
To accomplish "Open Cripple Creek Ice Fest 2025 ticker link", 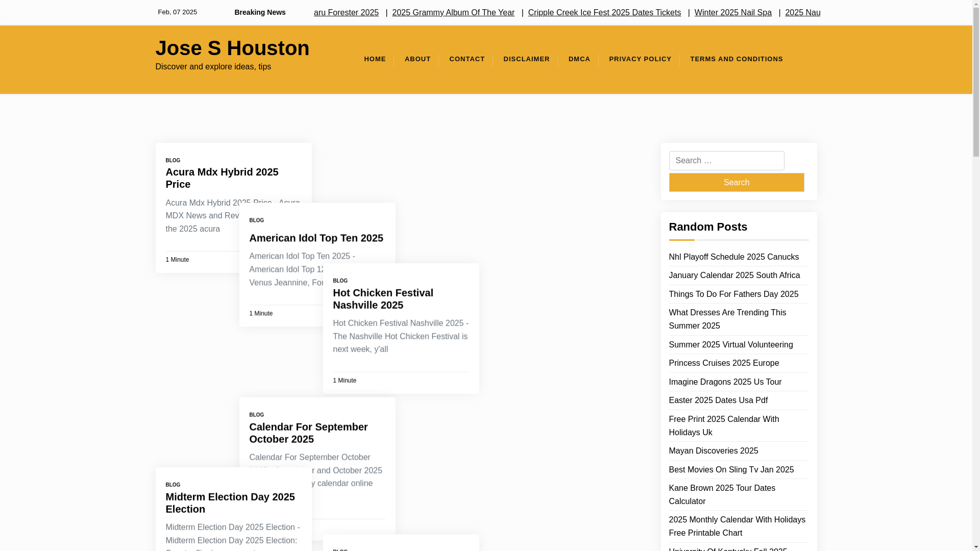I will (x=604, y=12).
